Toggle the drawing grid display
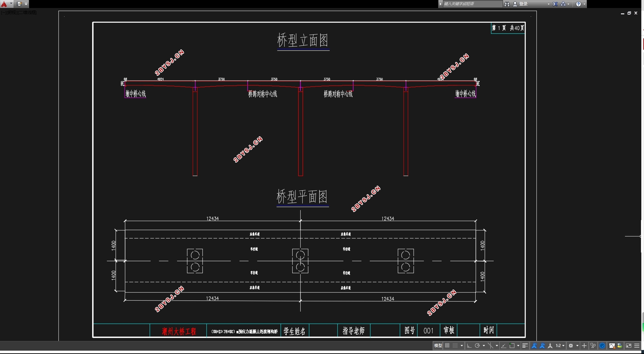 coord(447,346)
